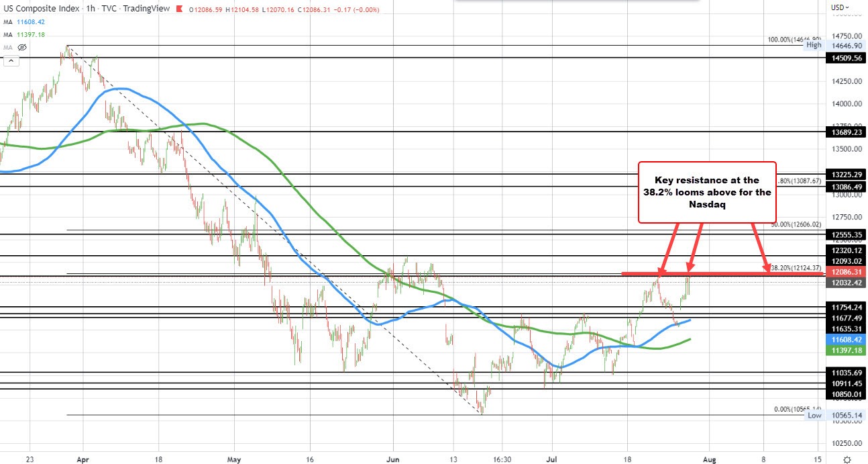Screen dimensions: 868x464
Task: Click the red 12086.31 current price label
Action: [x=846, y=272]
